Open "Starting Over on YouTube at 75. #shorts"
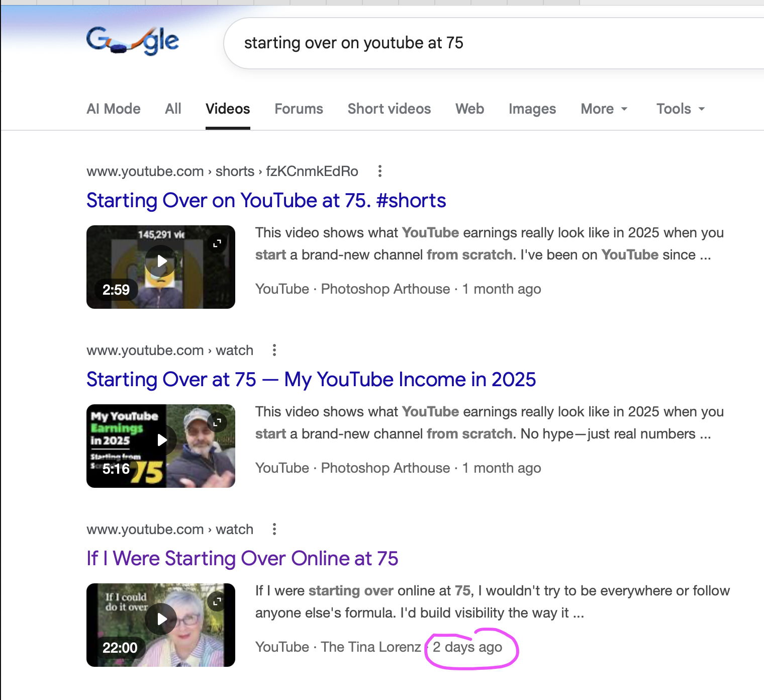Screen dimensions: 764x700 [266, 201]
